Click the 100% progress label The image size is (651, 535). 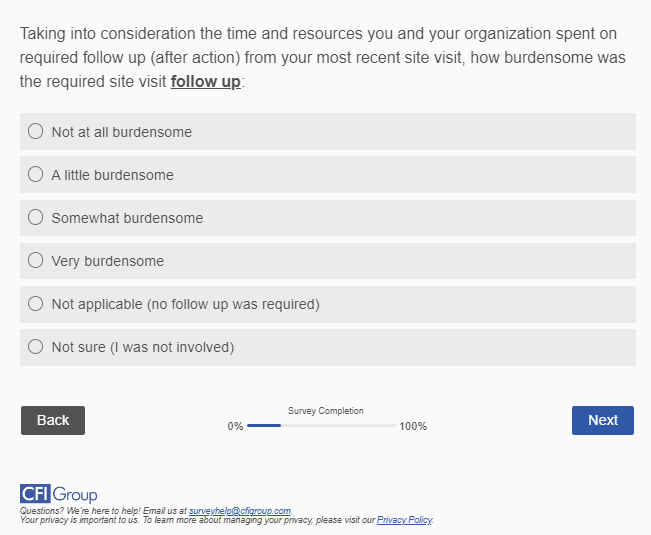(413, 427)
